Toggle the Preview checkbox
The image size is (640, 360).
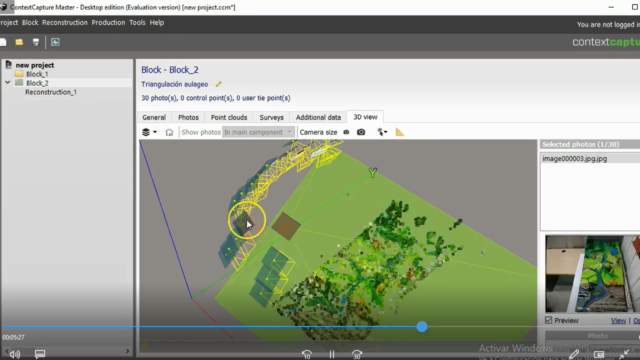coord(549,320)
